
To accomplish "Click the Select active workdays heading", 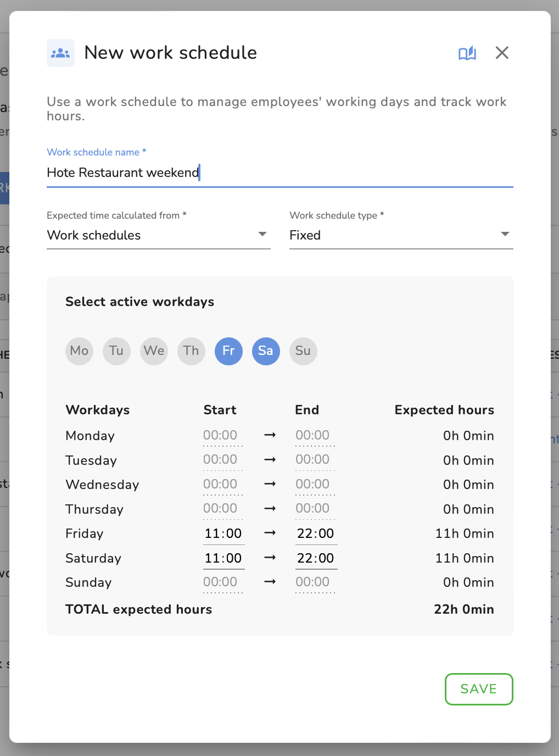I will 140,302.
